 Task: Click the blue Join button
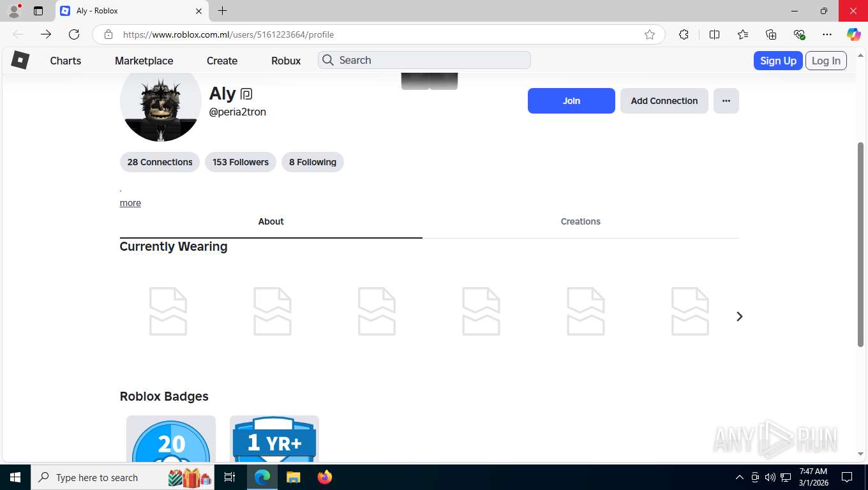[x=571, y=101]
